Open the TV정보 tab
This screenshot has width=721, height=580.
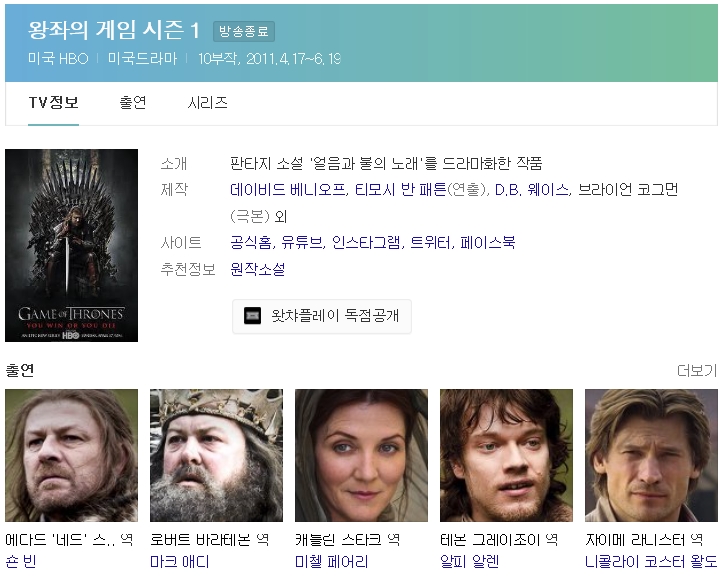[53, 102]
